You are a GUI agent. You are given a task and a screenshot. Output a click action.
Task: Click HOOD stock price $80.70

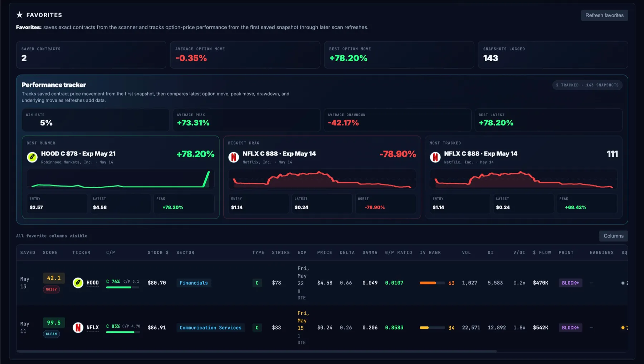click(x=157, y=283)
